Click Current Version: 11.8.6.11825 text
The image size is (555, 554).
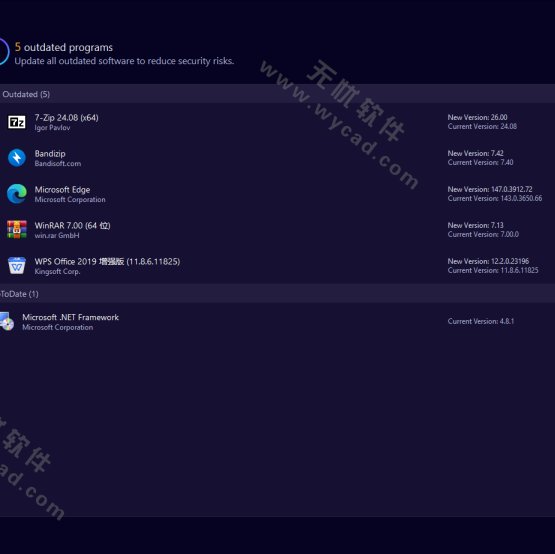click(493, 270)
